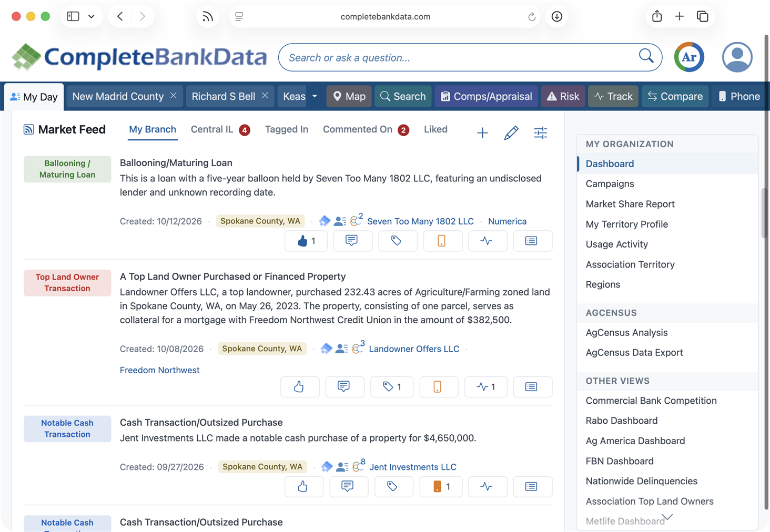Like the Landowner Offers LLC post
770x532 pixels.
point(299,387)
